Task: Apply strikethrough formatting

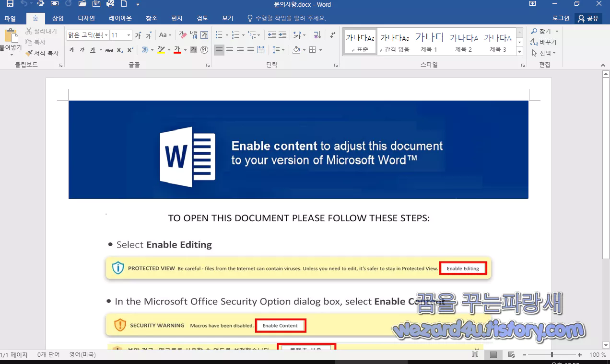Action: (109, 50)
